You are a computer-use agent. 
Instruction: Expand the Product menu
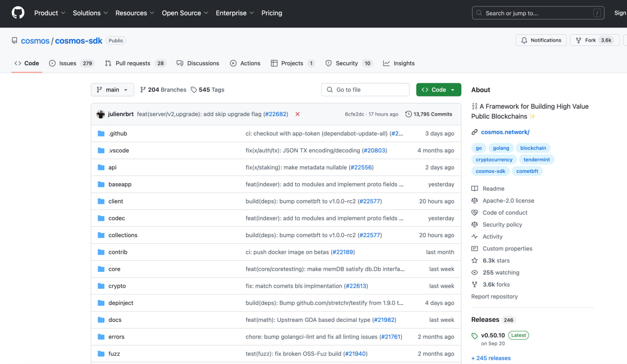pyautogui.click(x=49, y=13)
